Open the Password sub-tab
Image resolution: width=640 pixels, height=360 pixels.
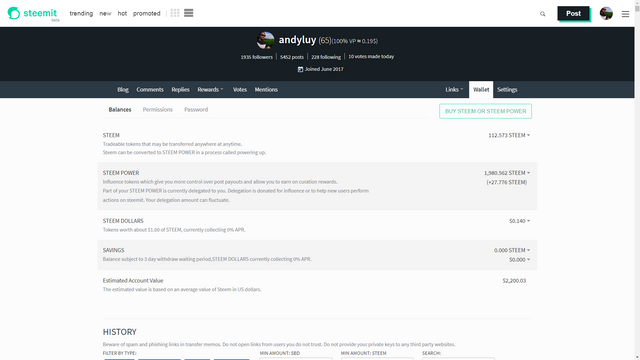point(196,109)
